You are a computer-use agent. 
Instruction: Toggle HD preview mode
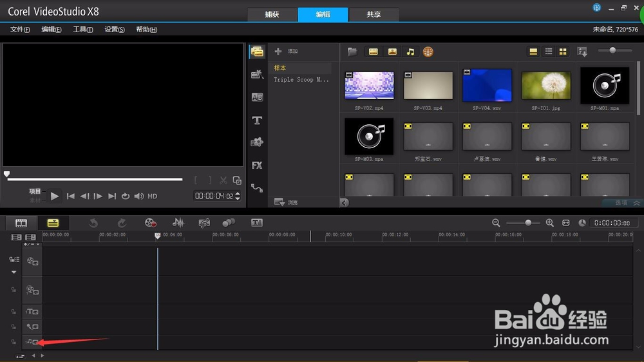(153, 196)
